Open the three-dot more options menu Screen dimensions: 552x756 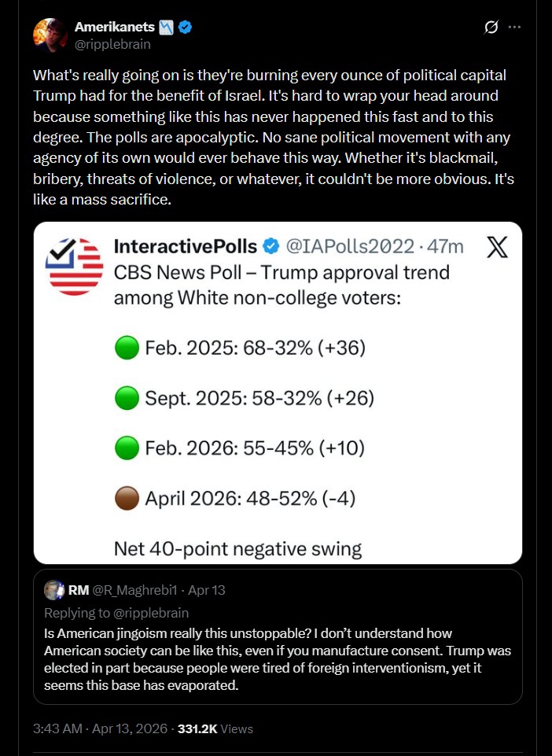click(x=514, y=27)
